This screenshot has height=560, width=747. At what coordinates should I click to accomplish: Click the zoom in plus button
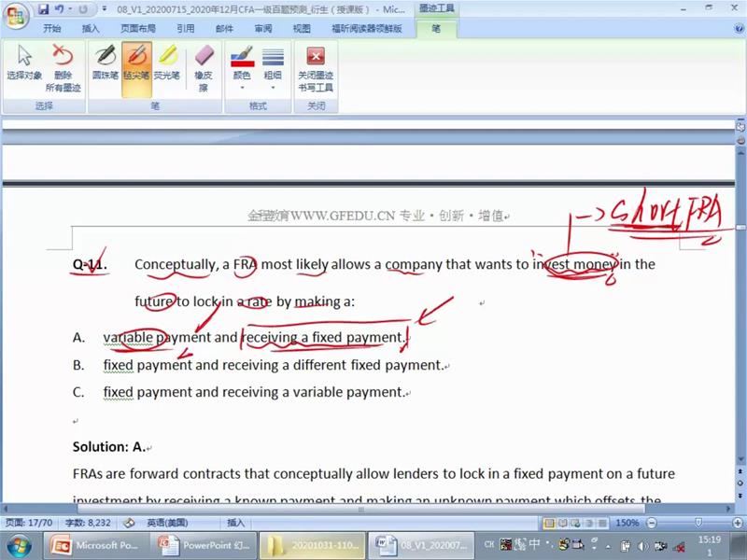point(738,524)
